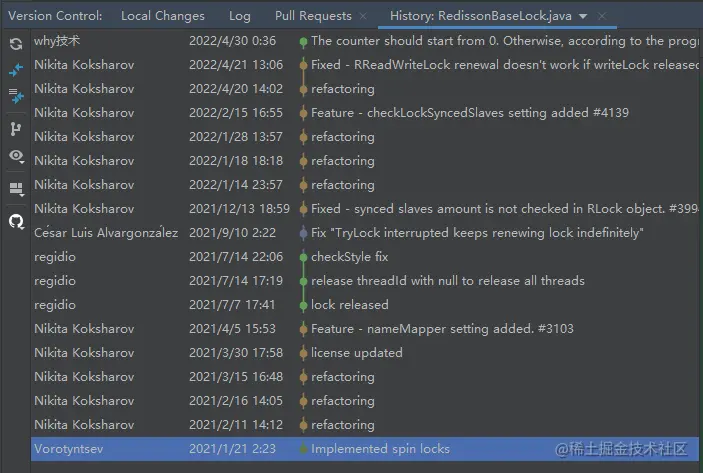
Task: Click the commit dot beside the TryLock fix
Action: click(303, 233)
